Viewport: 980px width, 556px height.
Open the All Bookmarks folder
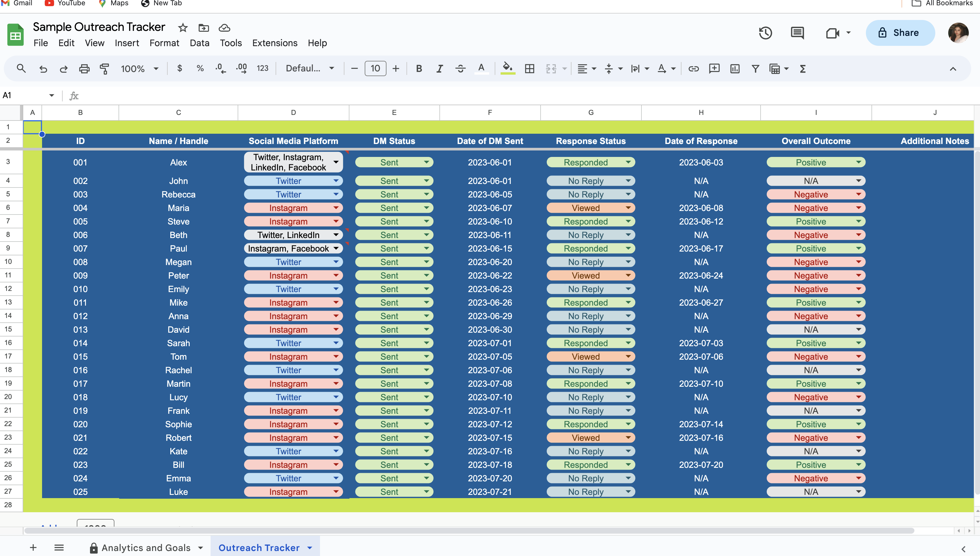[943, 4]
